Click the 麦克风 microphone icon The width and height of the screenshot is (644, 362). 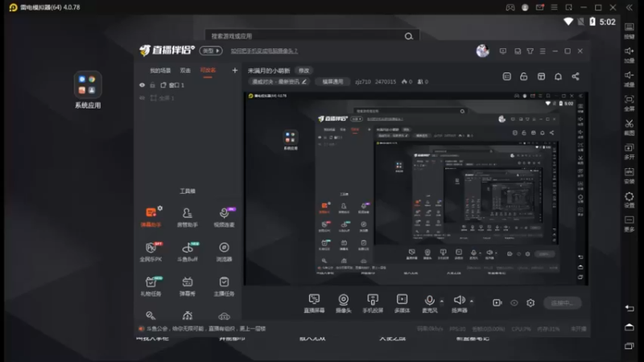click(x=429, y=300)
